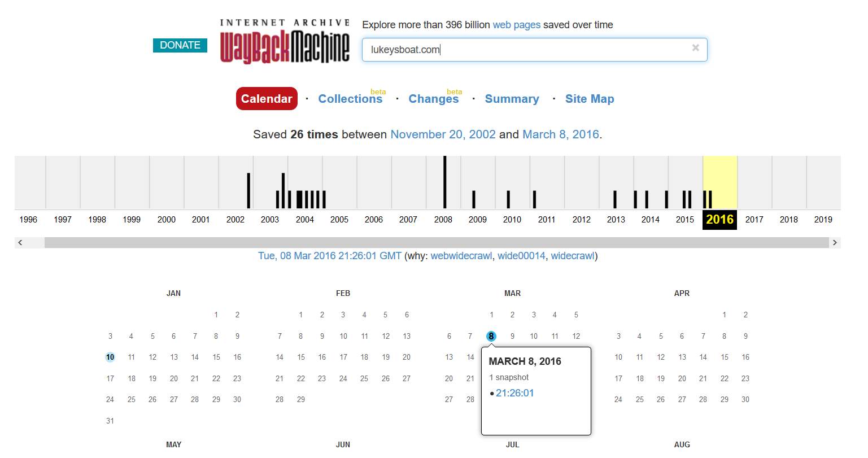868x458 pixels.
Task: Select year 2017 on the timeline
Action: [754, 220]
